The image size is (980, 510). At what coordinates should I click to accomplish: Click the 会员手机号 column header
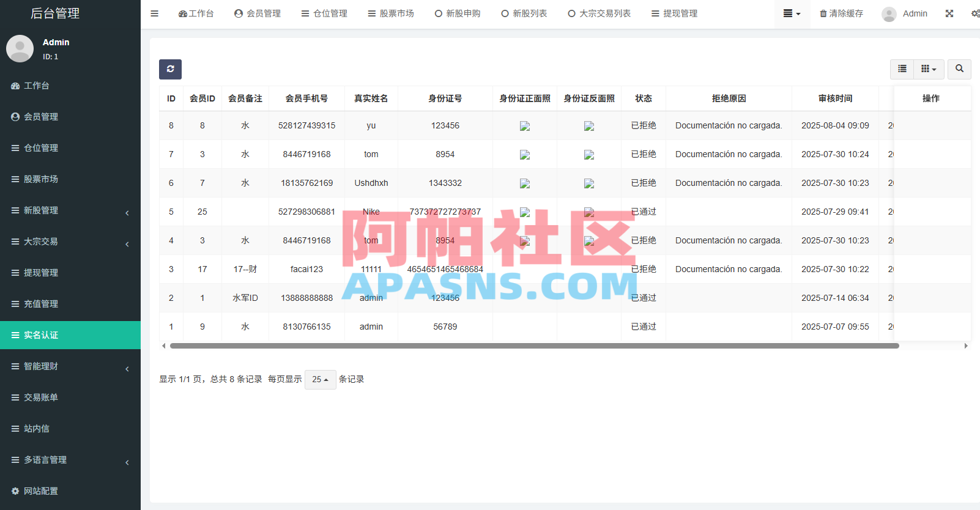[306, 98]
